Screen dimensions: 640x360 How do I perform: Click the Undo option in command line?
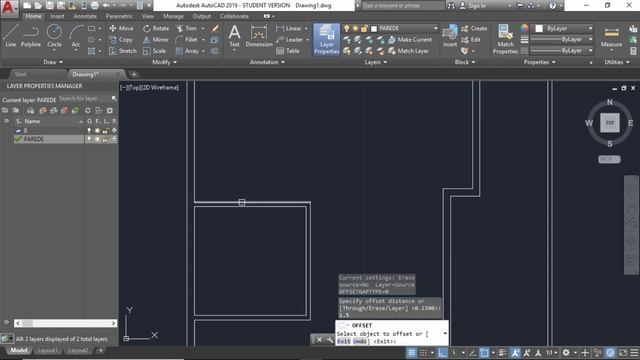coord(360,341)
